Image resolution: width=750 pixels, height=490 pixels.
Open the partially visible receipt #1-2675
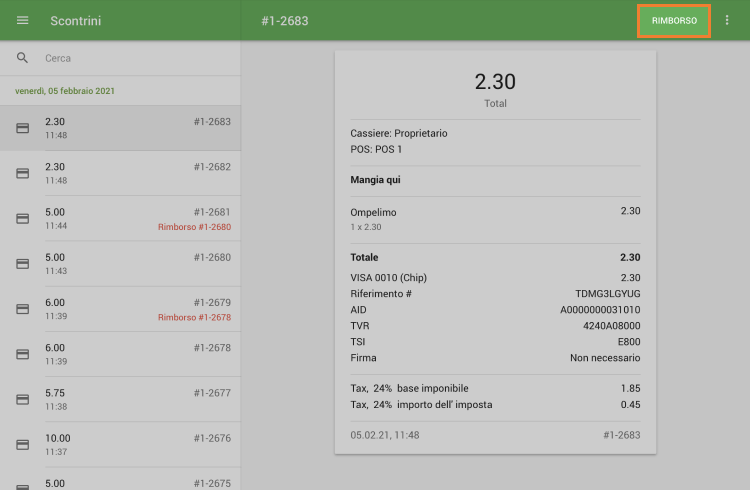pos(120,483)
